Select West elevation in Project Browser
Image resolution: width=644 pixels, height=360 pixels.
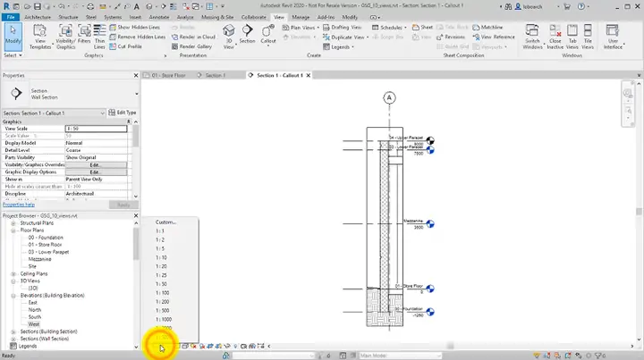34,324
